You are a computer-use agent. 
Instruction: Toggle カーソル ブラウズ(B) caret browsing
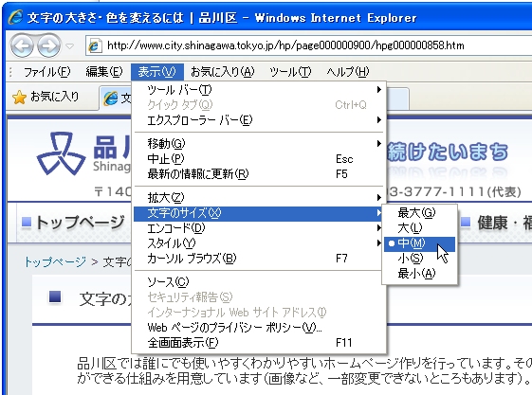(x=259, y=259)
